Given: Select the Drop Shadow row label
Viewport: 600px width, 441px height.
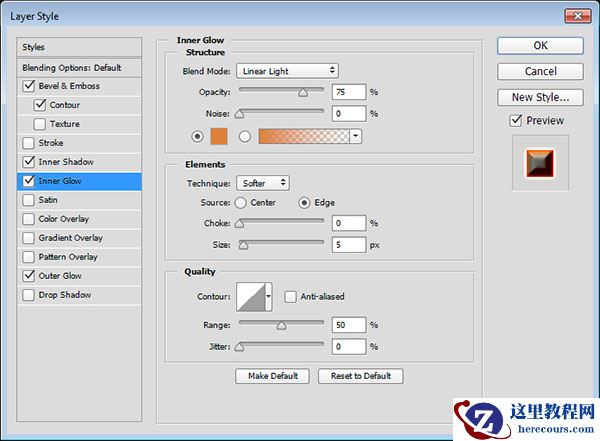Looking at the screenshot, I should [65, 295].
